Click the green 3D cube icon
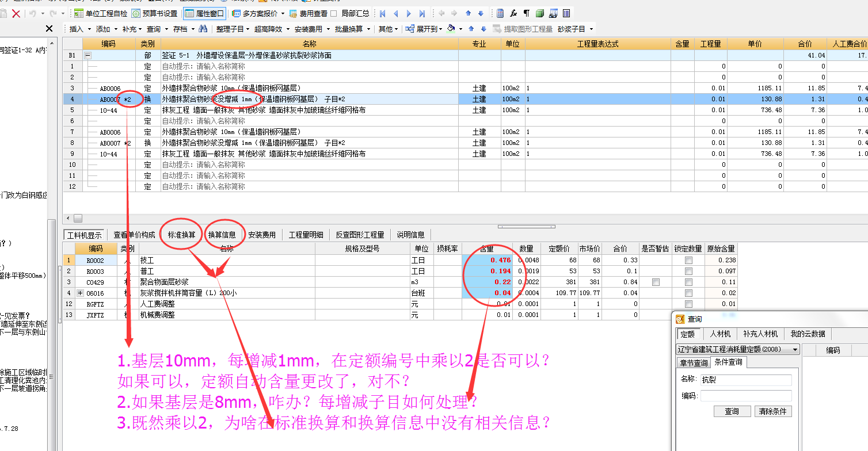The height and width of the screenshot is (451, 868). (539, 13)
